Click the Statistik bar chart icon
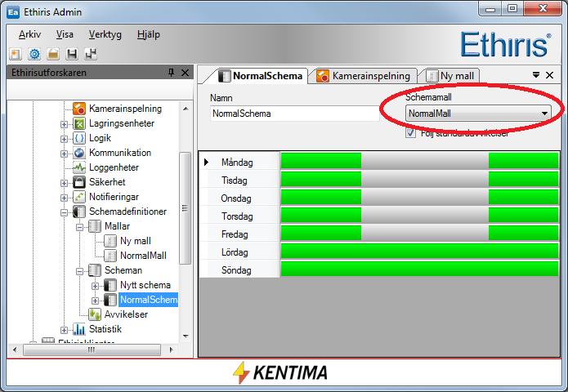568x392 pixels. click(79, 329)
